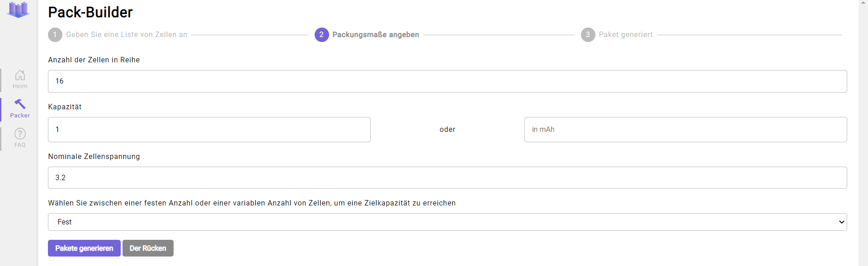868x266 pixels.
Task: Click the 'in mAh' capacity input
Action: tap(686, 130)
